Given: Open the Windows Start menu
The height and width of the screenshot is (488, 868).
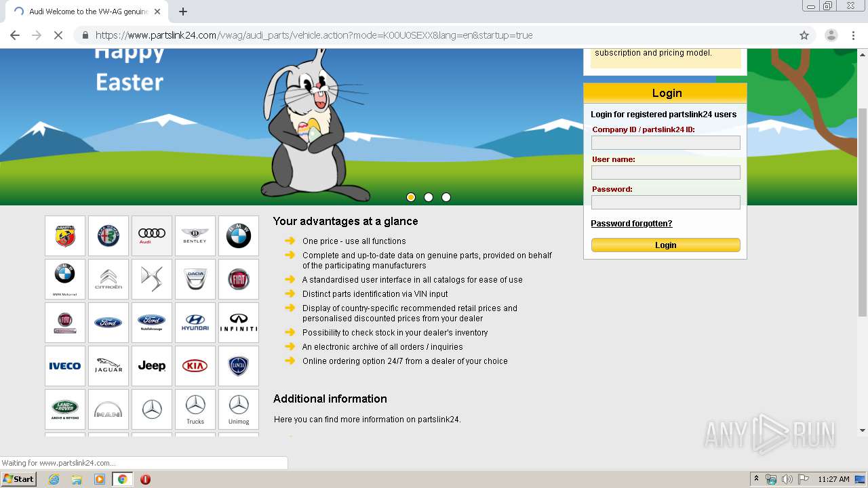Looking at the screenshot, I should (18, 479).
